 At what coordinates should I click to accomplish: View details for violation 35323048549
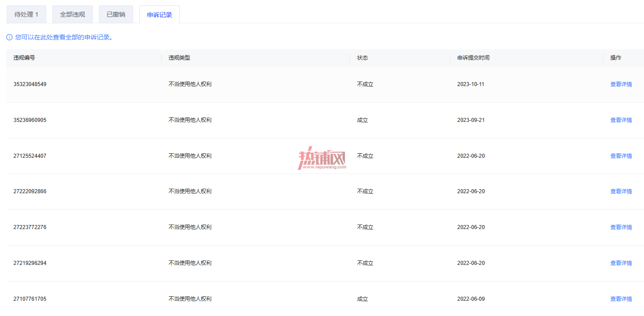pos(621,84)
